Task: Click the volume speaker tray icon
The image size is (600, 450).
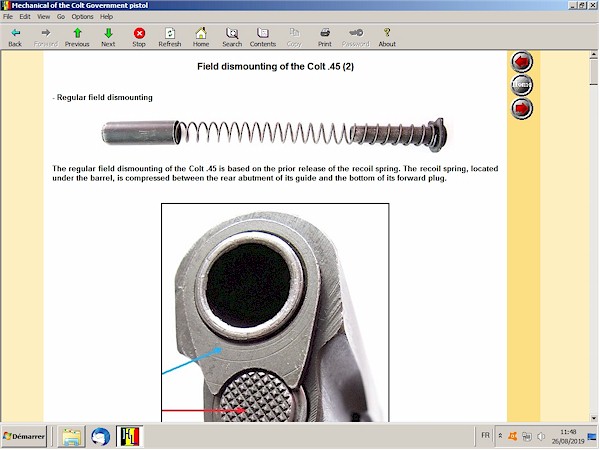Action: coord(541,436)
